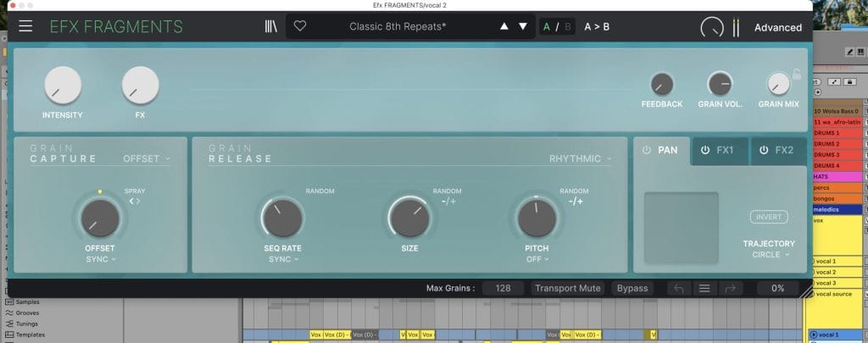Screen dimensions: 868x343
Task: Click the INVERT button
Action: coord(768,217)
